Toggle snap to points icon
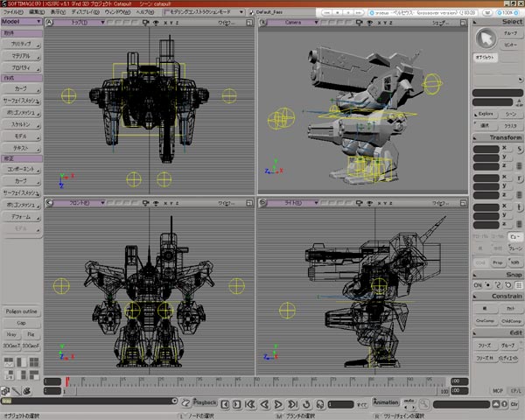 [x=488, y=285]
